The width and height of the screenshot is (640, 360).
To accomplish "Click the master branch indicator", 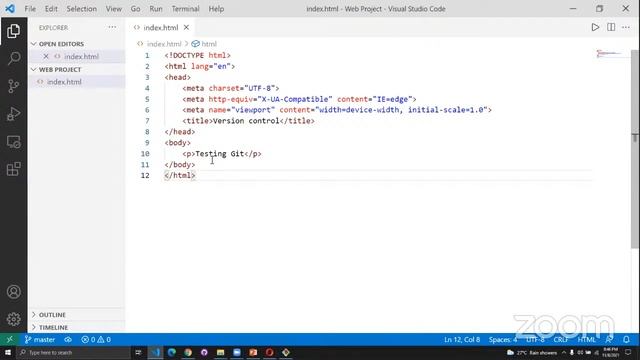I will coord(40,340).
